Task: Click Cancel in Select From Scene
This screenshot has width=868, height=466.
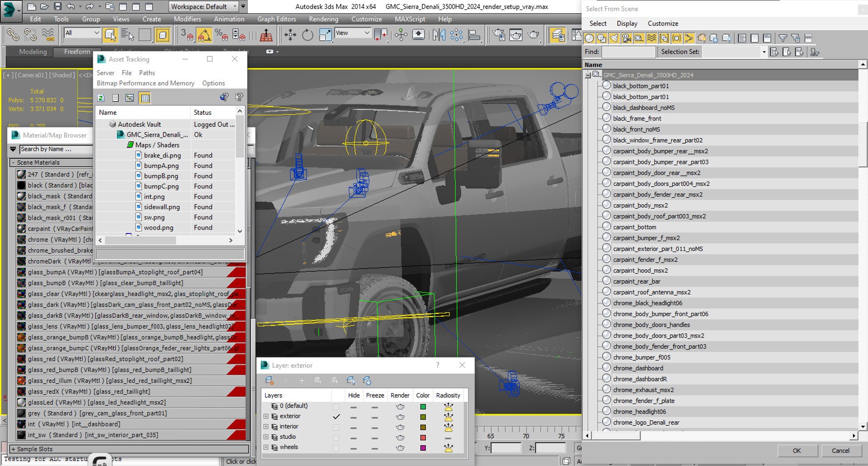Action: tap(840, 451)
